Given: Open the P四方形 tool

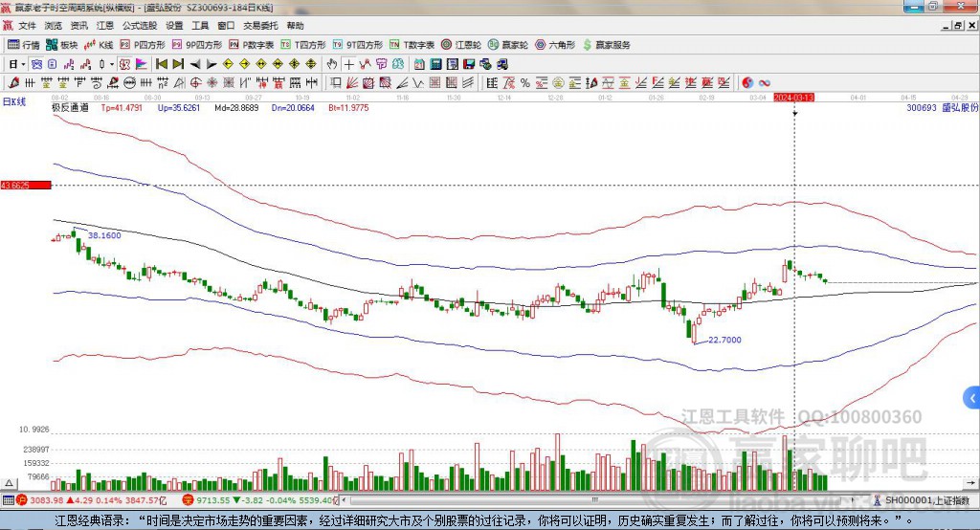Looking at the screenshot, I should point(143,45).
